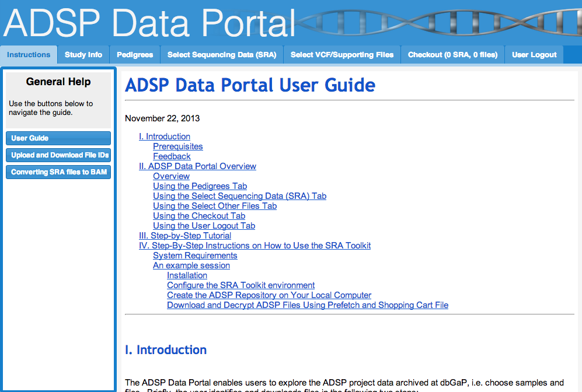Open Create the ADSP Repository link
The width and height of the screenshot is (582, 392).
click(x=269, y=295)
